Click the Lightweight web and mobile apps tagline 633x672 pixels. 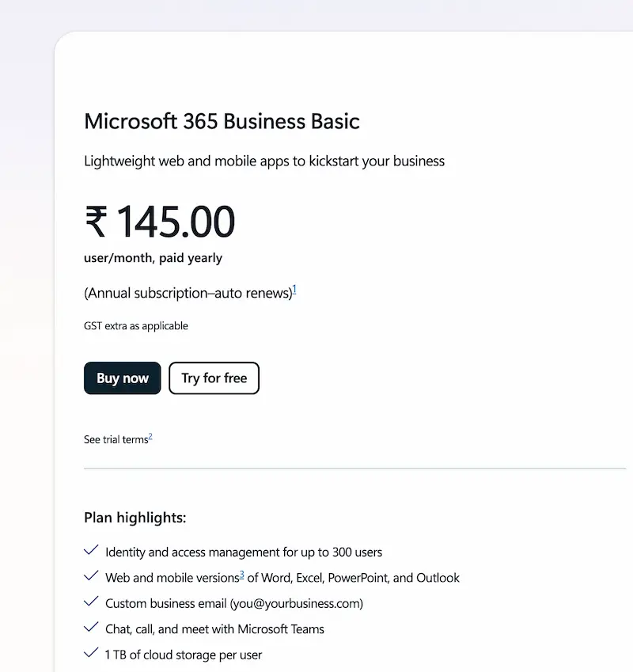tap(264, 161)
